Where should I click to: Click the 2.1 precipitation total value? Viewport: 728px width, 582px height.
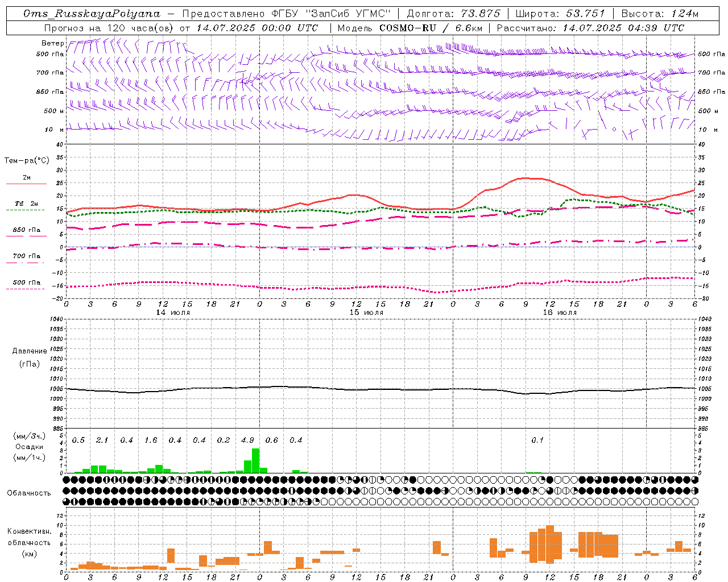102,440
